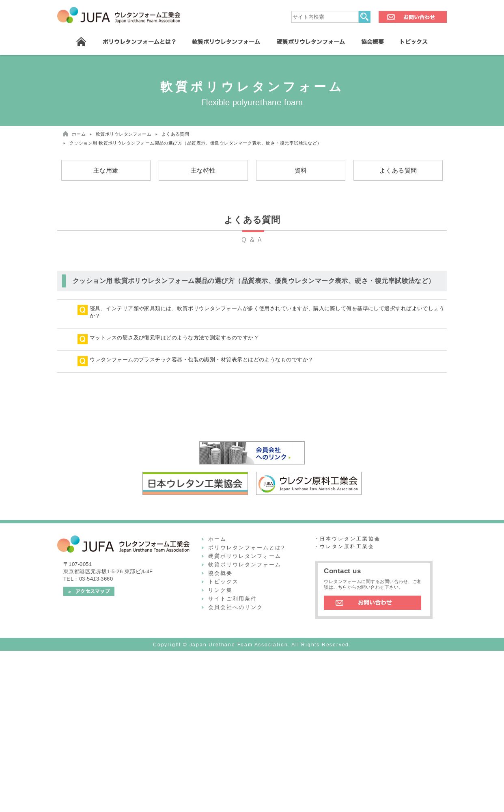504x812 pixels.
Task: Click footer link ポリウレタンフォームとは?
Action: (246, 548)
